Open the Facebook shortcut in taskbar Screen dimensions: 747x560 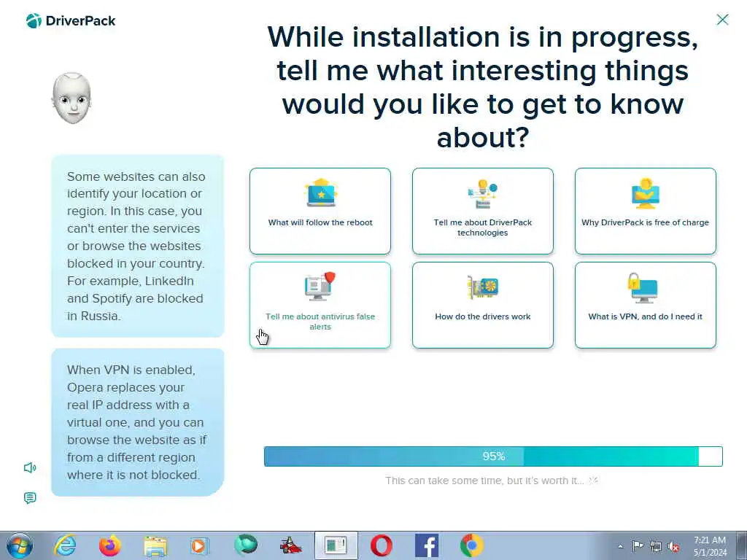pyautogui.click(x=427, y=545)
